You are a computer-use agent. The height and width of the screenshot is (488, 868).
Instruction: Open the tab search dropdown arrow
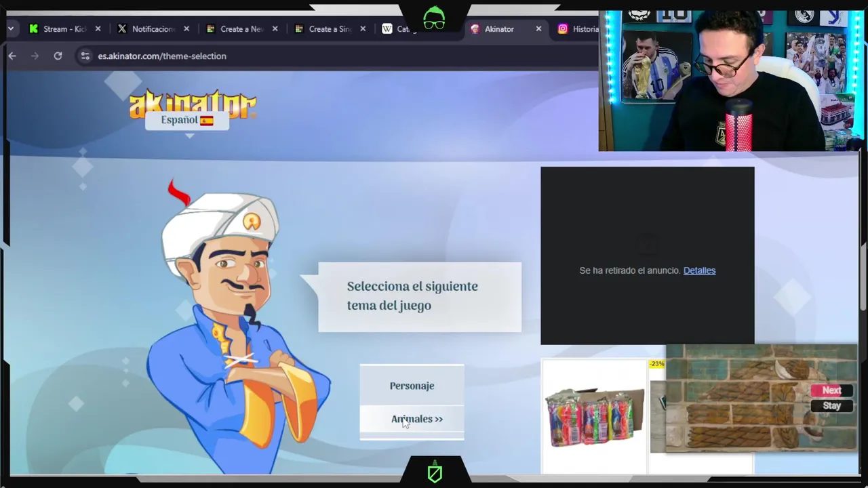tap(10, 28)
